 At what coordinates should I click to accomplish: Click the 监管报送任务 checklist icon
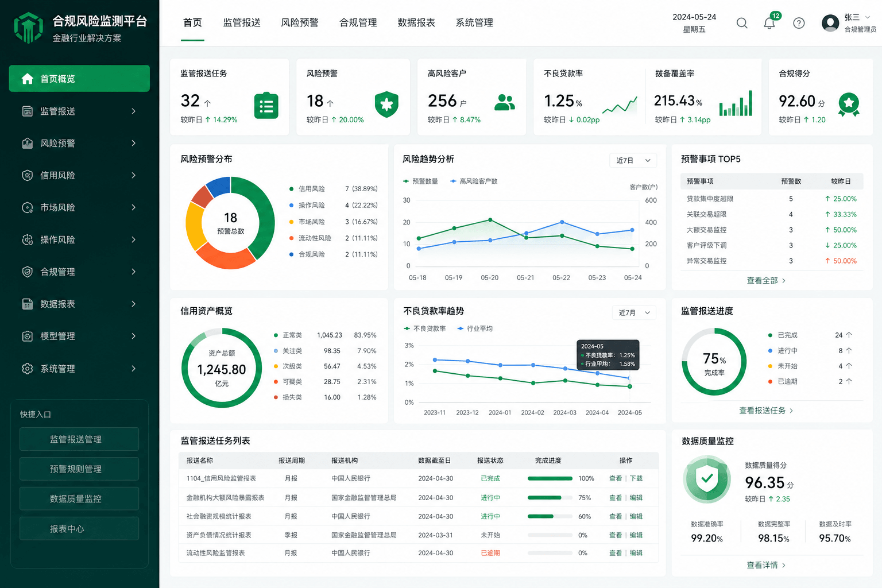(266, 106)
